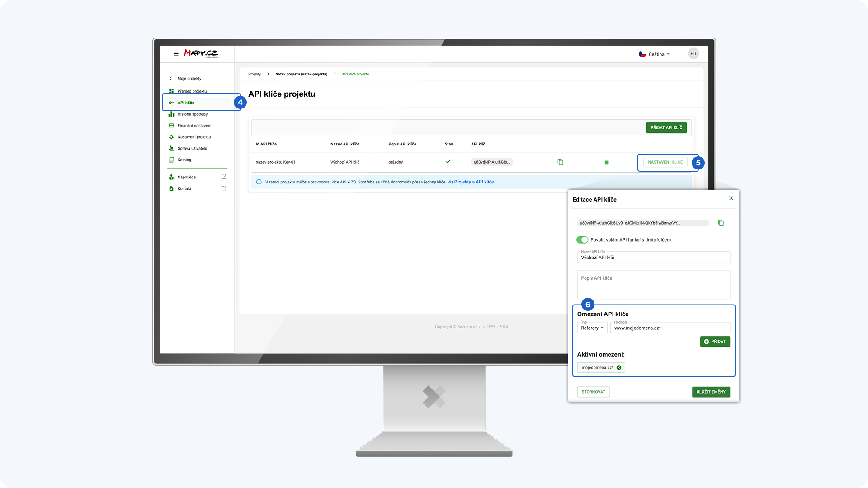Copy full key in Editace dialog
Screen dimensions: 868x488
click(x=721, y=223)
